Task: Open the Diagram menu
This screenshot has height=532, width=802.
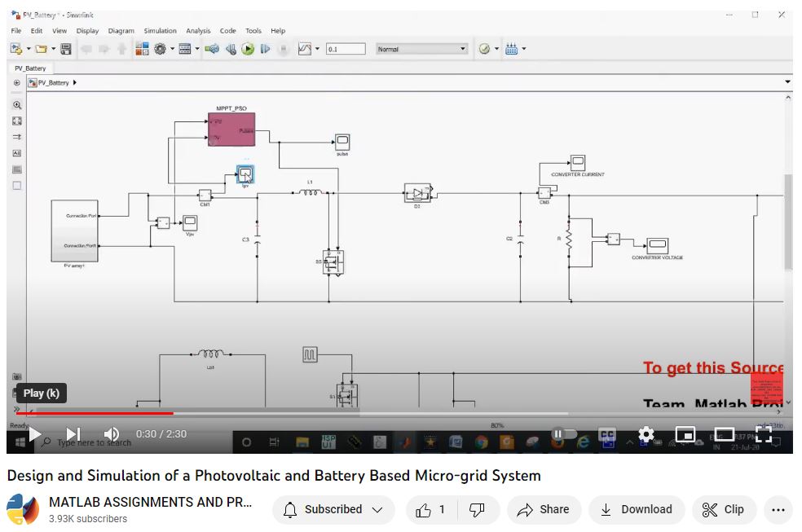Action: pyautogui.click(x=121, y=31)
